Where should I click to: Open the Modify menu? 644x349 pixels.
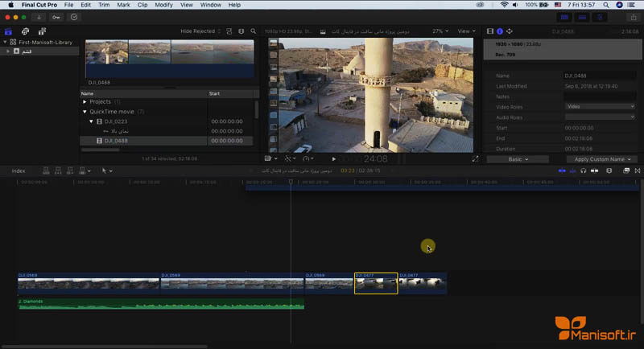(163, 5)
